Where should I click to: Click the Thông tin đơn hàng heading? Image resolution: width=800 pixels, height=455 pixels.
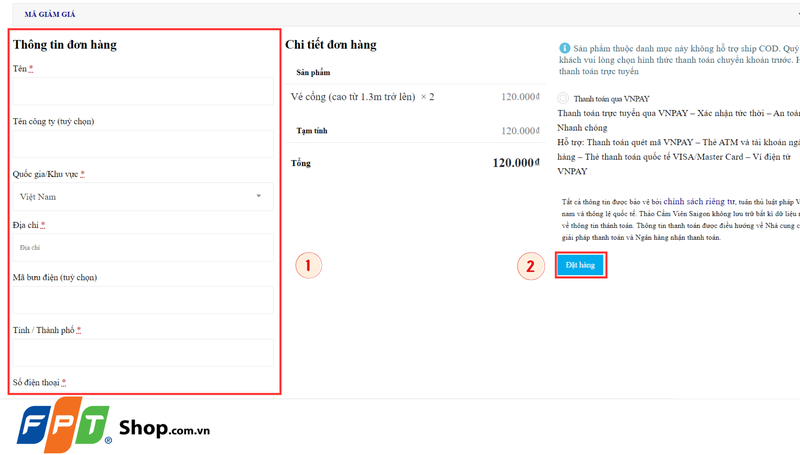[65, 45]
